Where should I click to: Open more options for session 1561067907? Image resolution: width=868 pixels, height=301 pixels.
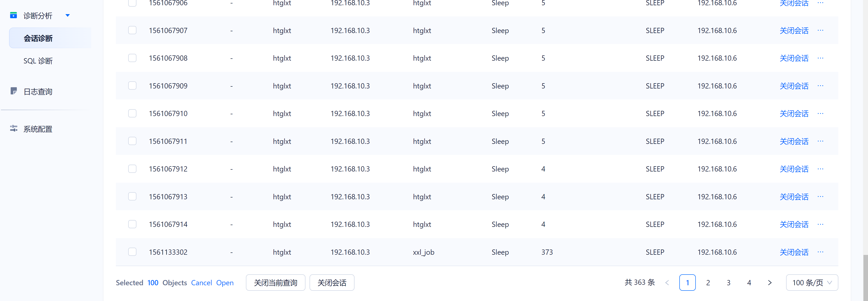point(821,30)
